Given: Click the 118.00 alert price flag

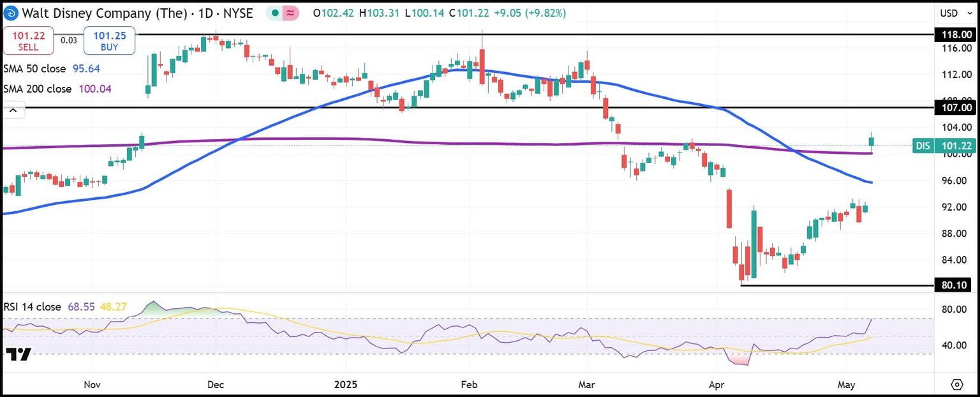Looking at the screenshot, I should [955, 34].
